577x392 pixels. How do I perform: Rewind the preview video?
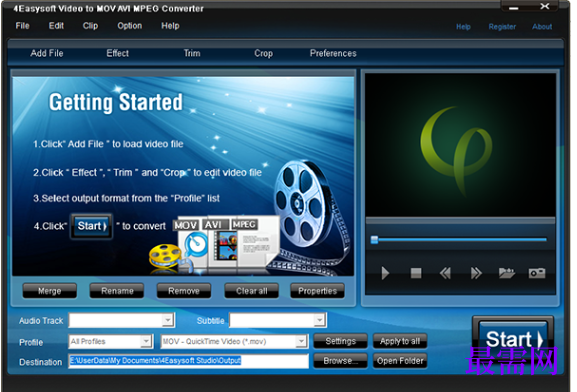pyautogui.click(x=445, y=273)
